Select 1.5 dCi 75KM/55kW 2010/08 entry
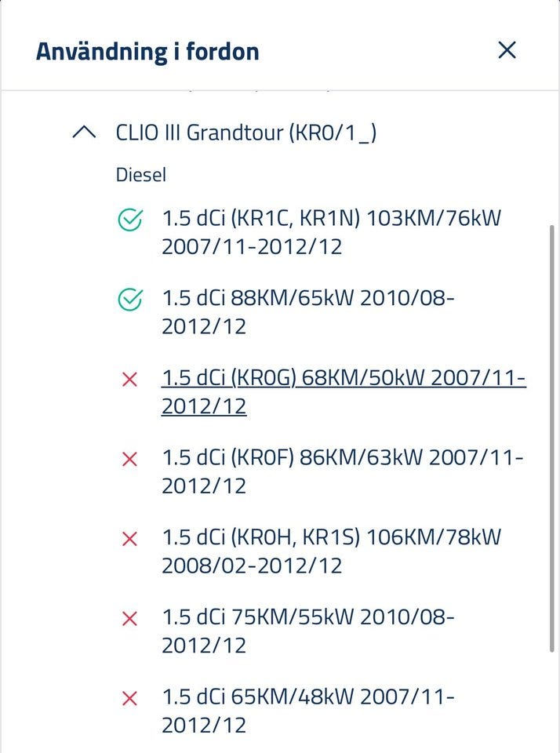 pos(307,631)
